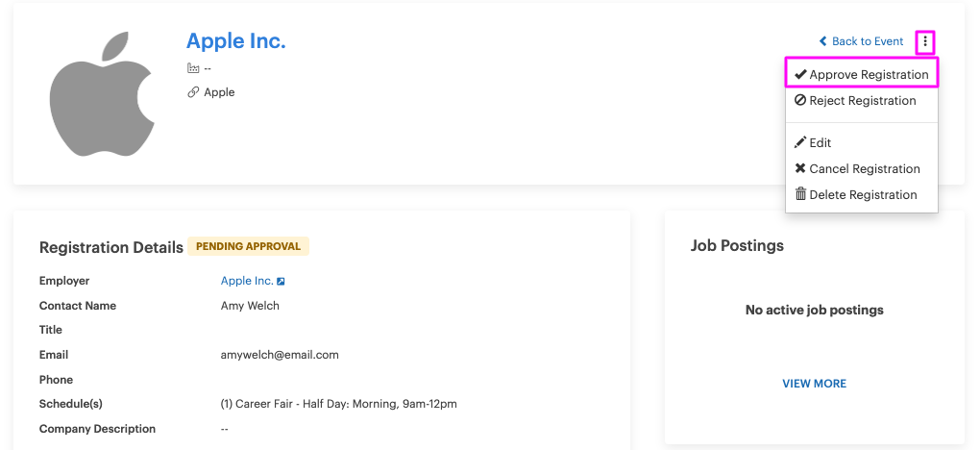Click 'No active job postings' message
This screenshot has width=980, height=450.
pyautogui.click(x=815, y=310)
